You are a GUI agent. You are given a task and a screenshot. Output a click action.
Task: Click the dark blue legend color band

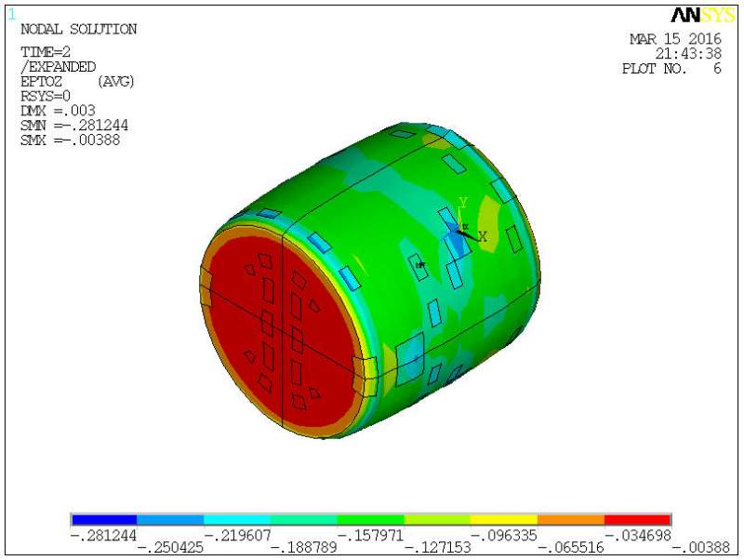[x=104, y=520]
